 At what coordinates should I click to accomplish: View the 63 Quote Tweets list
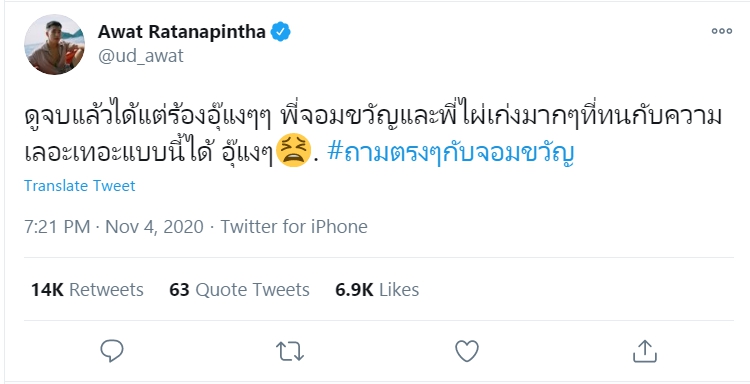click(239, 290)
